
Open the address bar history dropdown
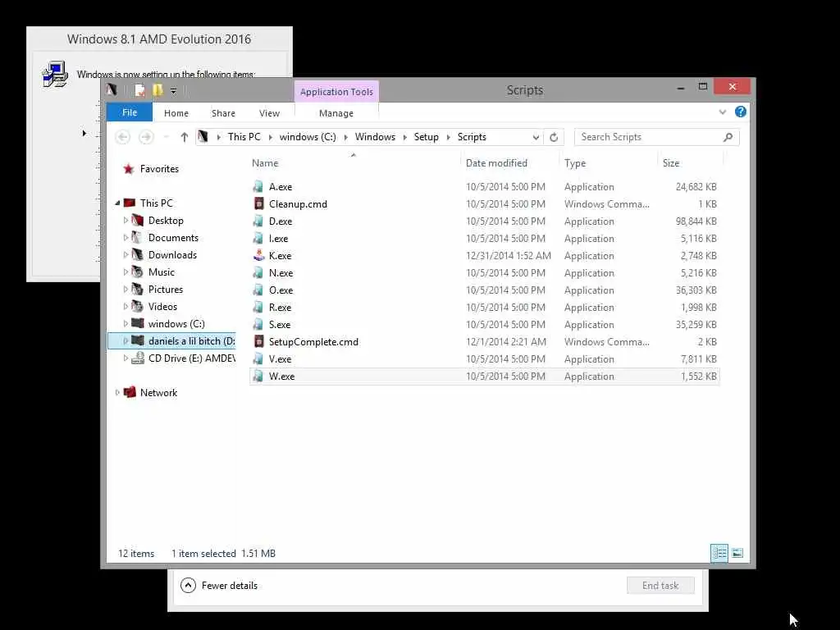[536, 137]
